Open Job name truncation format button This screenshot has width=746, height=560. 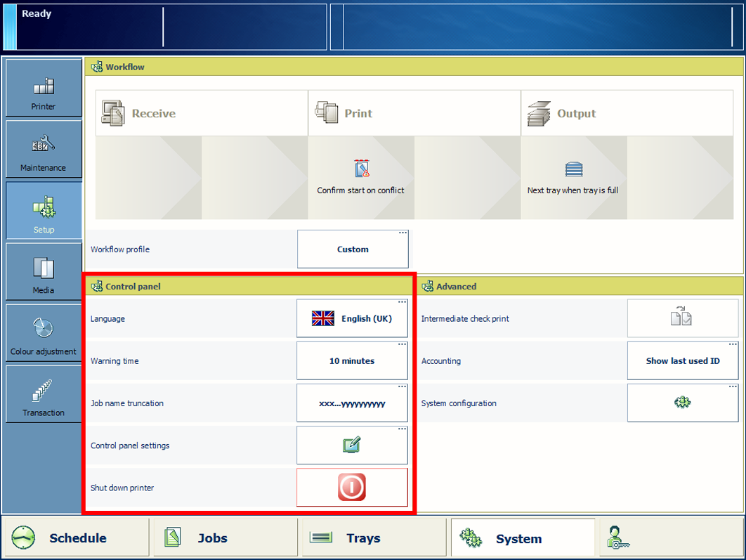point(352,403)
